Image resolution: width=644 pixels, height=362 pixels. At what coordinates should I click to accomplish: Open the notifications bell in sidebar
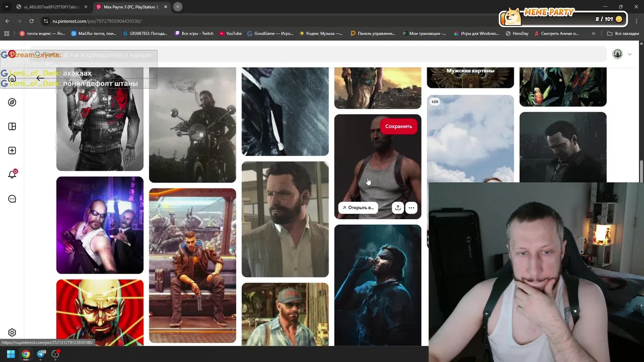coord(12,174)
